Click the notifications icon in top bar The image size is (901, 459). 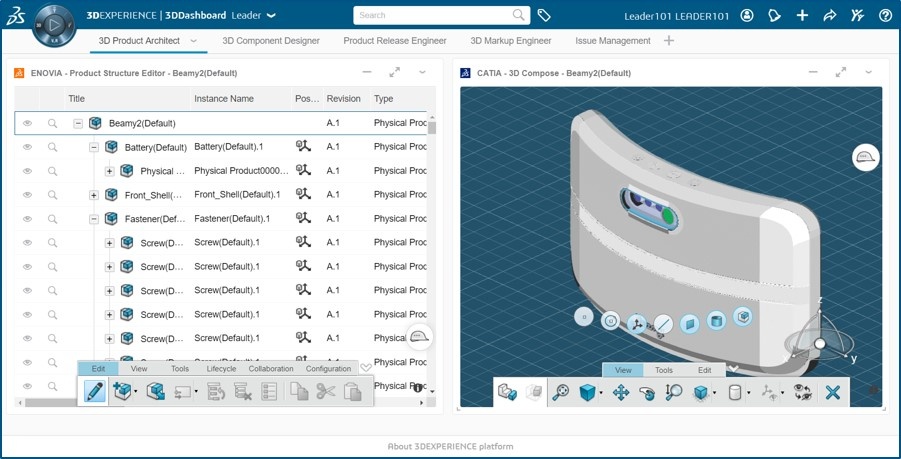point(775,16)
